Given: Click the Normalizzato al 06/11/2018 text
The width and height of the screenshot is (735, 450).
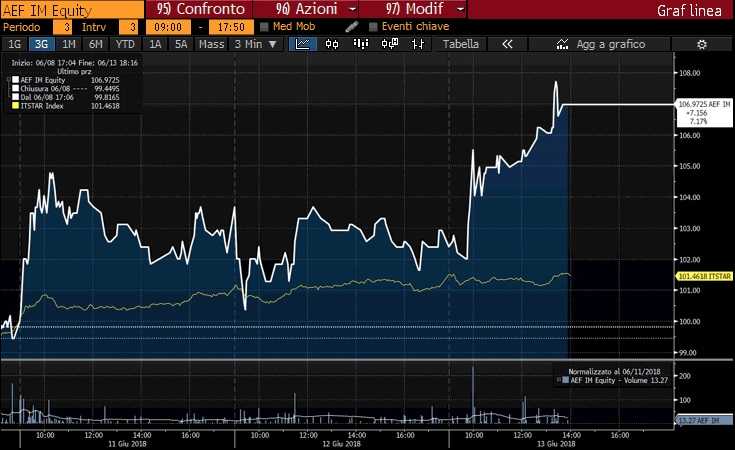Looking at the screenshot, I should pyautogui.click(x=614, y=371).
